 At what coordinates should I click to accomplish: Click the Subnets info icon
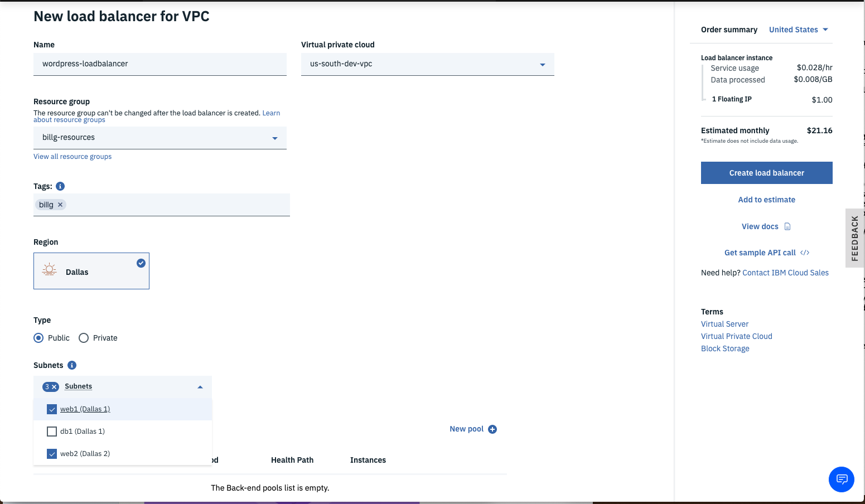coord(72,365)
